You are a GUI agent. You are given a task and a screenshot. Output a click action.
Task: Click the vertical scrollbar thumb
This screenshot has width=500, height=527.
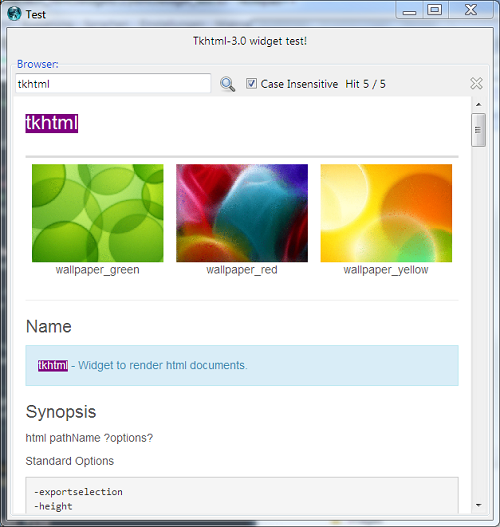coord(478,130)
